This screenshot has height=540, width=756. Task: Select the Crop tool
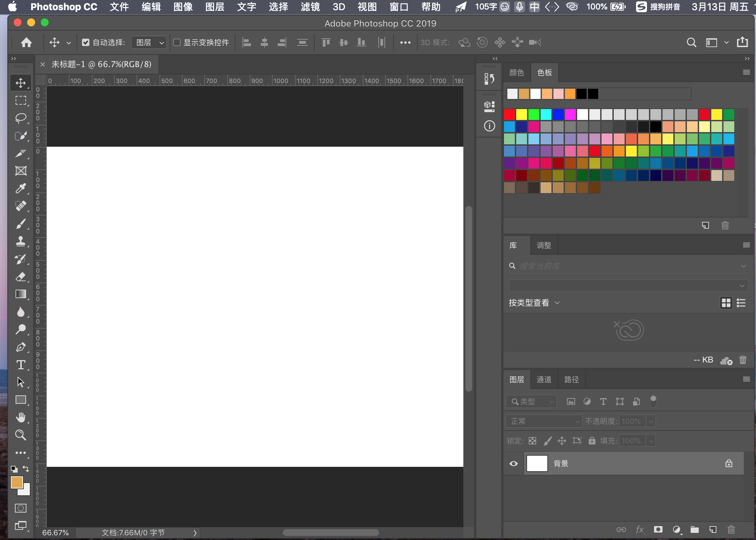(21, 153)
